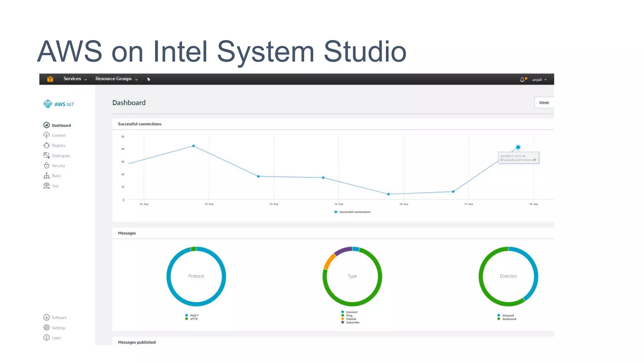Open the Registry section
This screenshot has width=644, height=362.
[59, 145]
